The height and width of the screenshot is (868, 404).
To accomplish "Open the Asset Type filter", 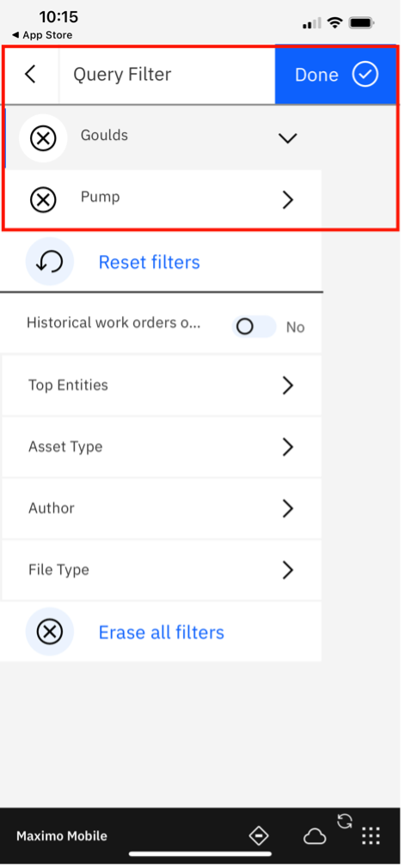I will [162, 446].
